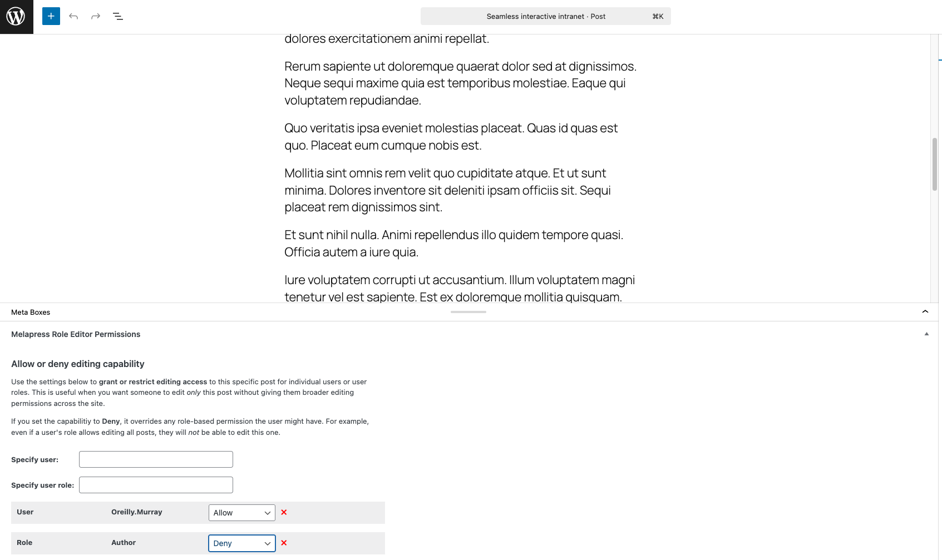
Task: Focus the Specify user input field
Action: [x=156, y=459]
